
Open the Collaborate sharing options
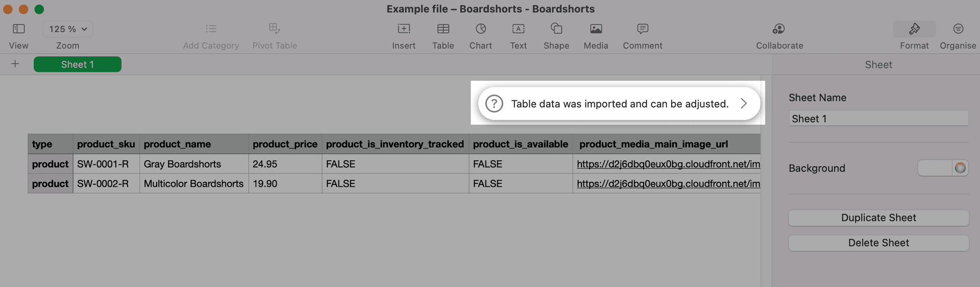(x=779, y=29)
